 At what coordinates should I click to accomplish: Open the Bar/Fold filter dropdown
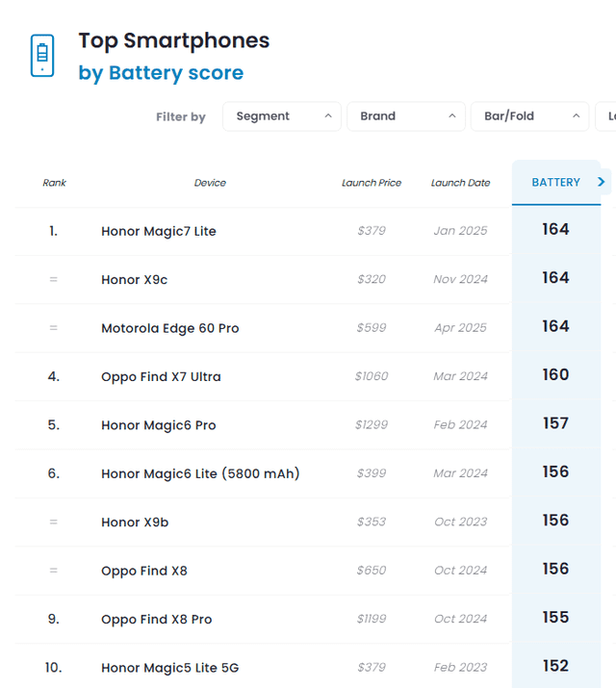(530, 116)
